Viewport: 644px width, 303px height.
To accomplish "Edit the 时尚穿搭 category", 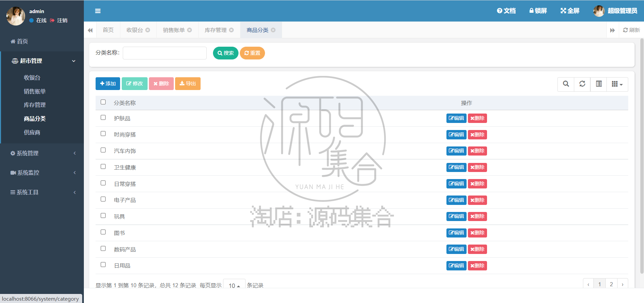I will point(457,135).
